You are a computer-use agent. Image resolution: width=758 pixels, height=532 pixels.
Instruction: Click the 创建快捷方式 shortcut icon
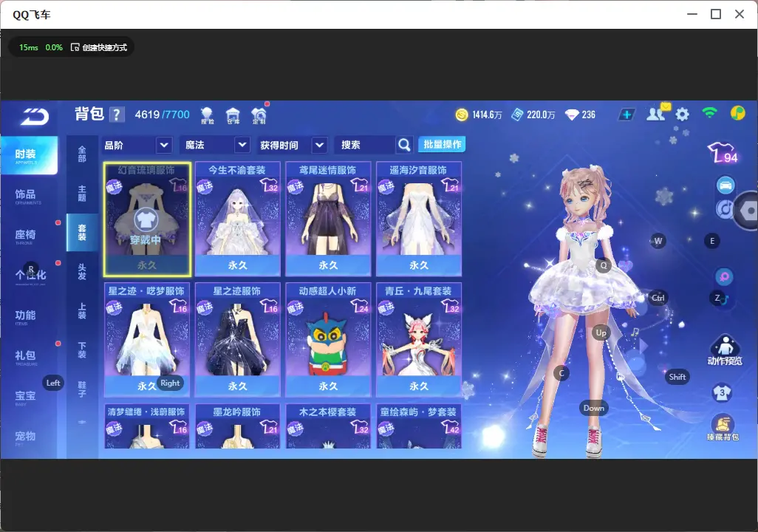[75, 47]
